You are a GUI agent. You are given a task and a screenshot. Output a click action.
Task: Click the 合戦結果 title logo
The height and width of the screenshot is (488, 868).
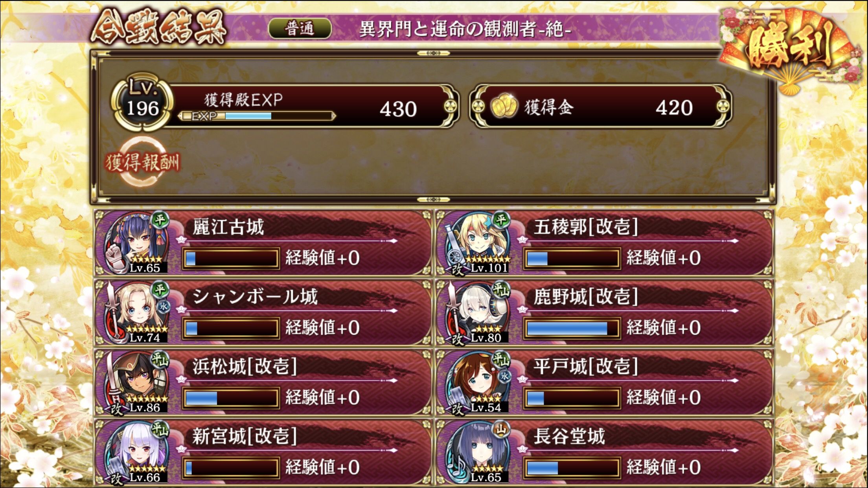(x=159, y=27)
